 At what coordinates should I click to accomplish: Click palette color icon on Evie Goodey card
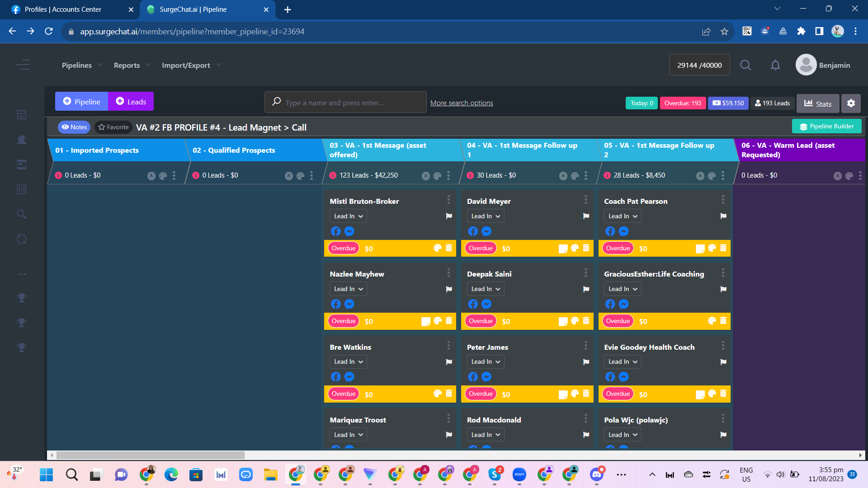[x=712, y=394]
